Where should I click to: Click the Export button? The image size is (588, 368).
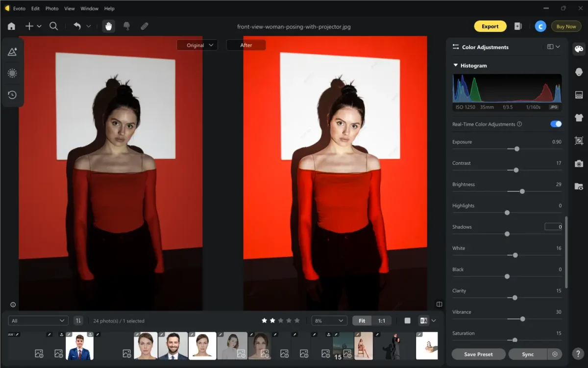490,26
